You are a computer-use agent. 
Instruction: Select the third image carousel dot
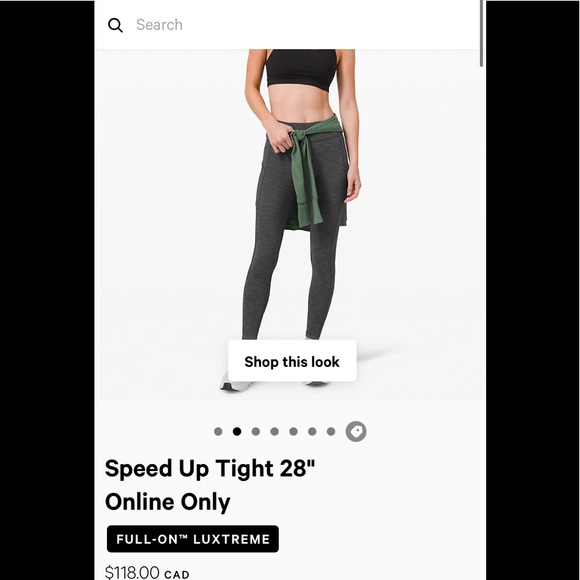[x=256, y=431]
